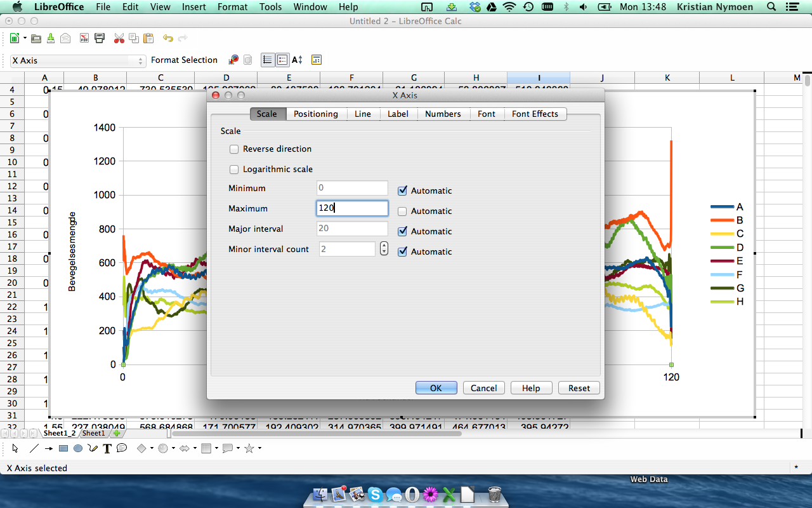Expand the Callouts shapes dropdown arrow

(238, 448)
